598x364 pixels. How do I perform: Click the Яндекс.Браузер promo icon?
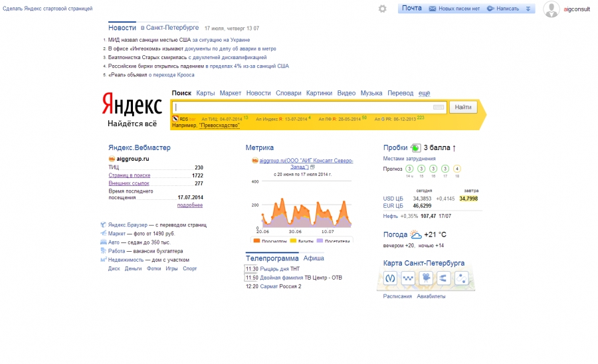pos(104,225)
